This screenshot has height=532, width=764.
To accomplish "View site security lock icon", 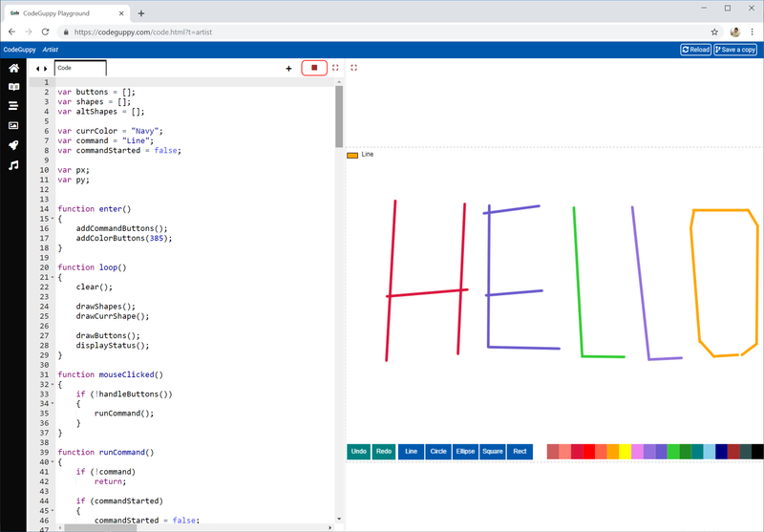I will (x=66, y=32).
